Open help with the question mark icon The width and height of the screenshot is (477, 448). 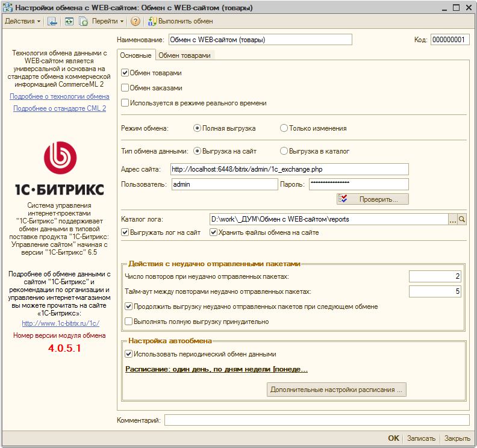click(136, 21)
